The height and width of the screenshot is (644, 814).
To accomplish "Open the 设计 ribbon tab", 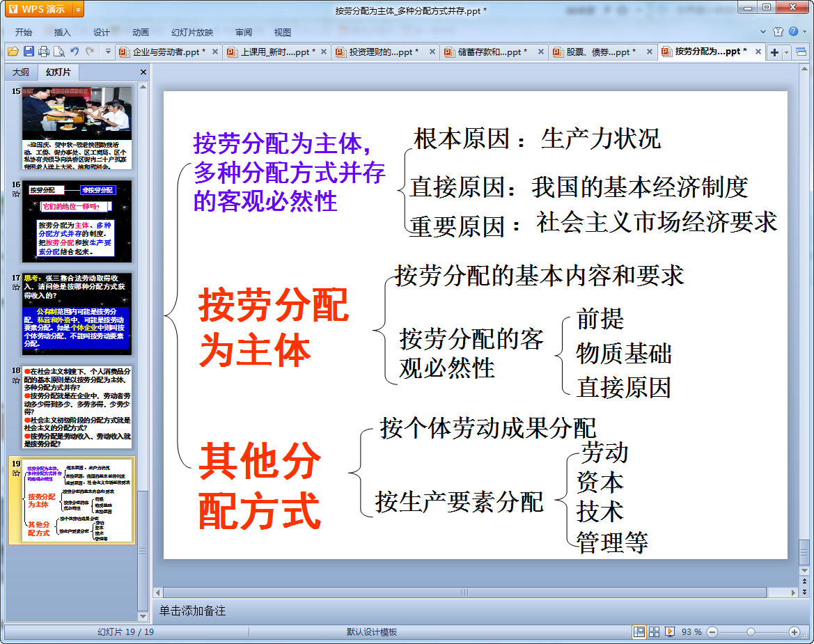I will [x=101, y=32].
